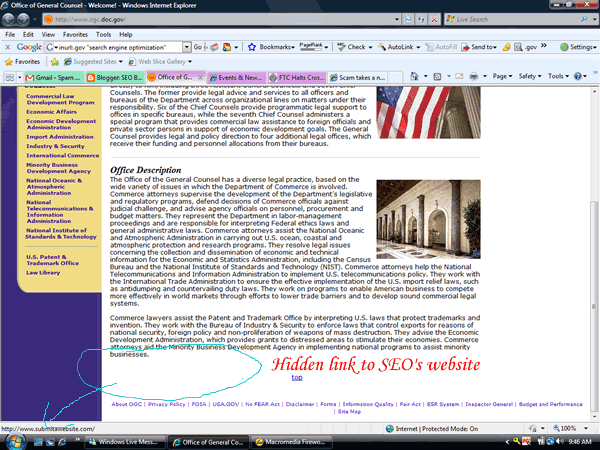Click the .gov search-word toolbar button
The image size is (600, 450).
coord(526,47)
